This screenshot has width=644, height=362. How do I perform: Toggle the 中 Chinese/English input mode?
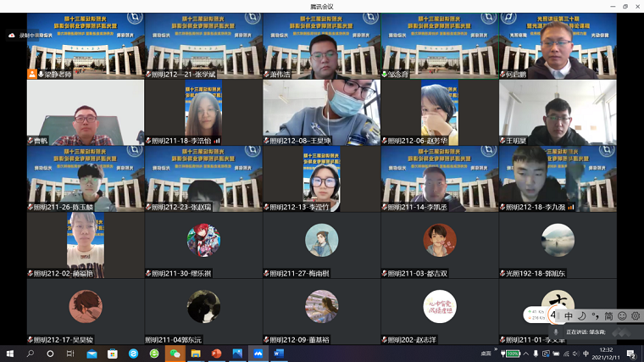coord(569,315)
